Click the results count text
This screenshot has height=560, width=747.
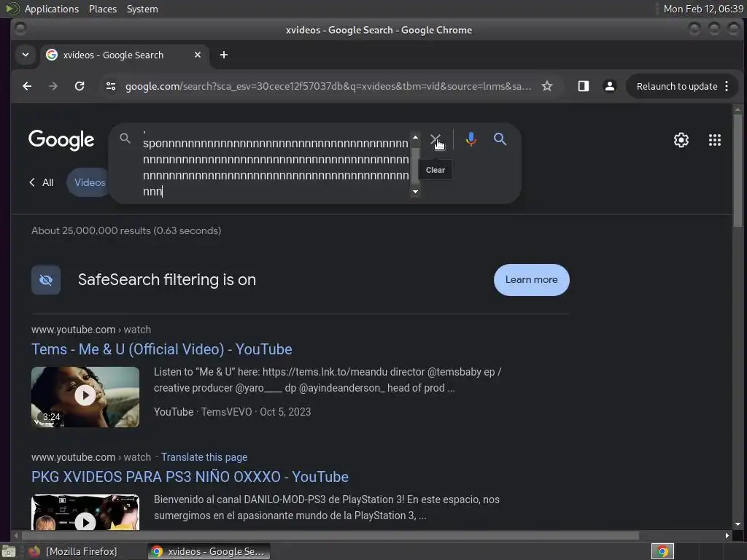(126, 231)
